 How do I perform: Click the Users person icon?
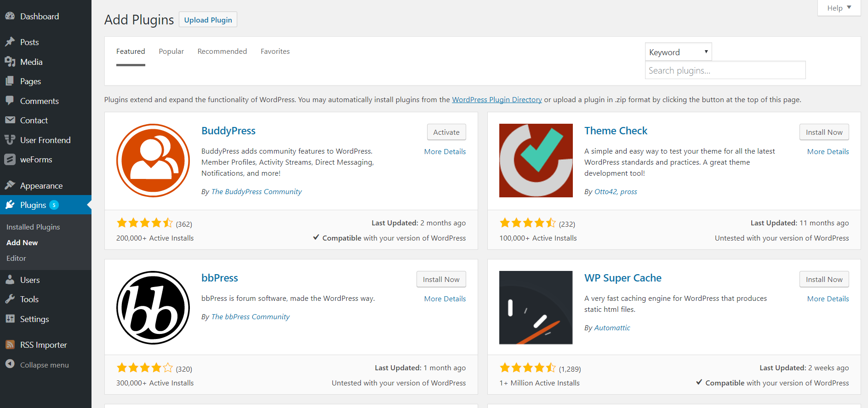(x=10, y=280)
